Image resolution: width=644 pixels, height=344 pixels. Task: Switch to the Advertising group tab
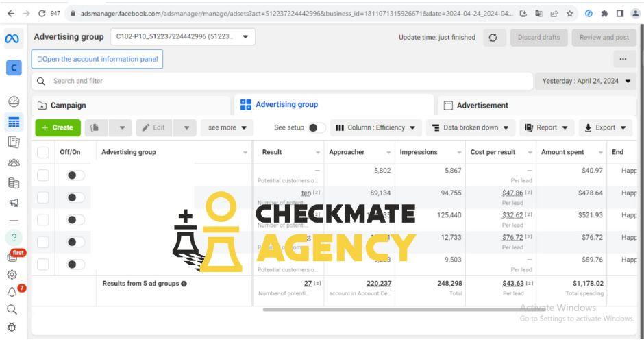(x=334, y=105)
